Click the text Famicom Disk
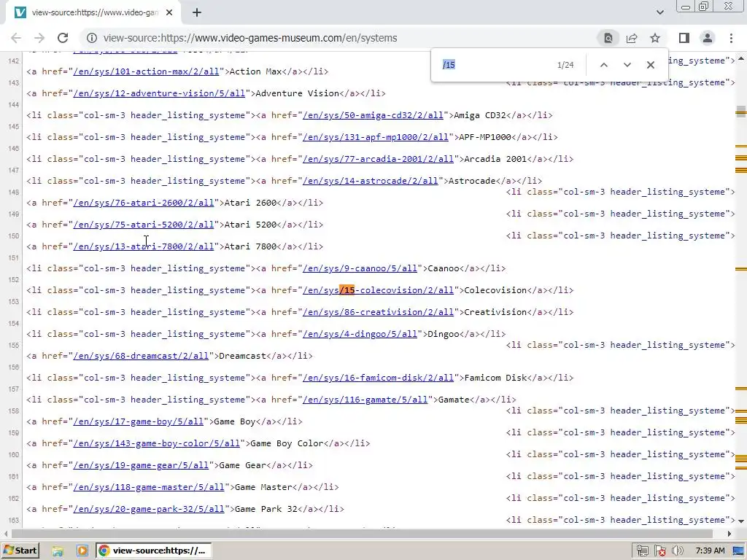Viewport: 747px width, 560px height. point(495,378)
